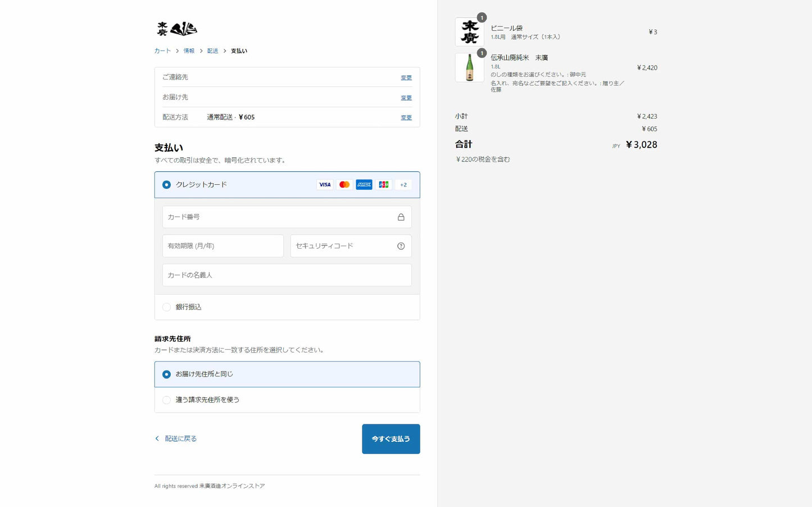This screenshot has width=812, height=507.
Task: Click the American Express icon
Action: pyautogui.click(x=364, y=185)
